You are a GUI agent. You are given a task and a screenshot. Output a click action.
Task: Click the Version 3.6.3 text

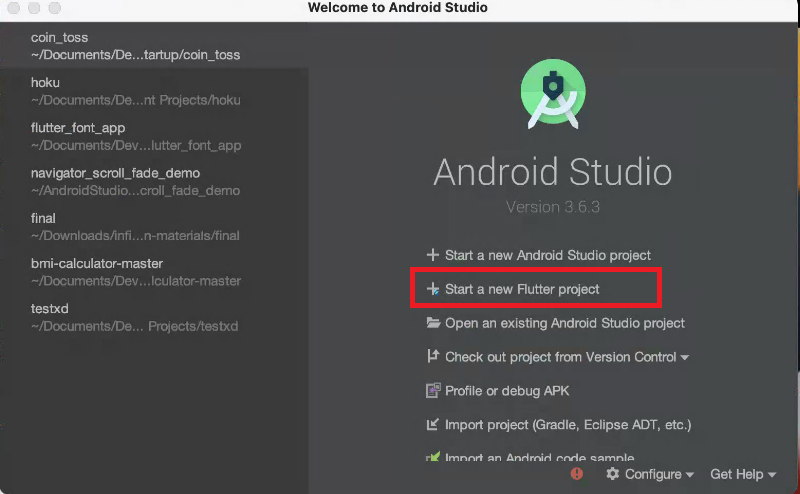pyautogui.click(x=553, y=207)
